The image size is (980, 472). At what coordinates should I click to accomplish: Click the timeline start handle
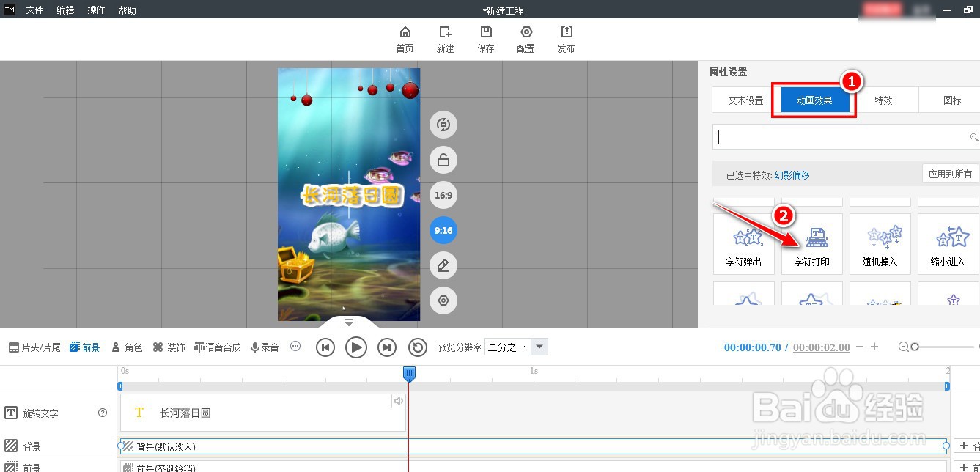(x=120, y=386)
